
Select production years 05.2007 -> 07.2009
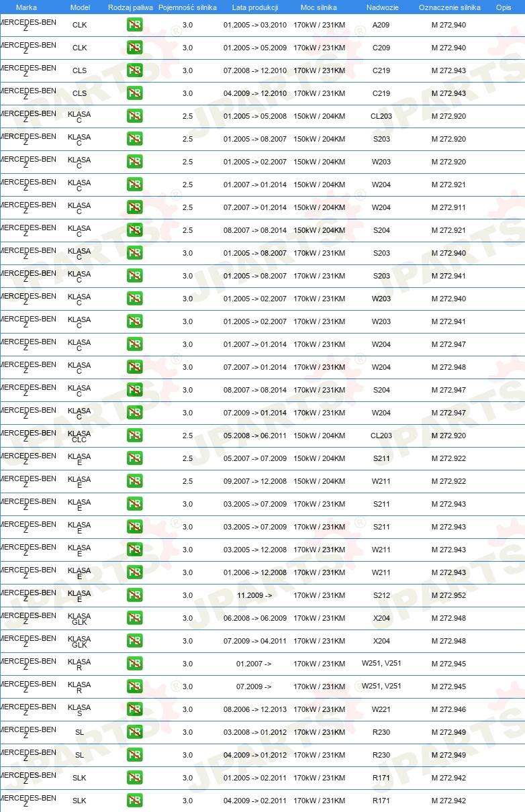(x=255, y=459)
